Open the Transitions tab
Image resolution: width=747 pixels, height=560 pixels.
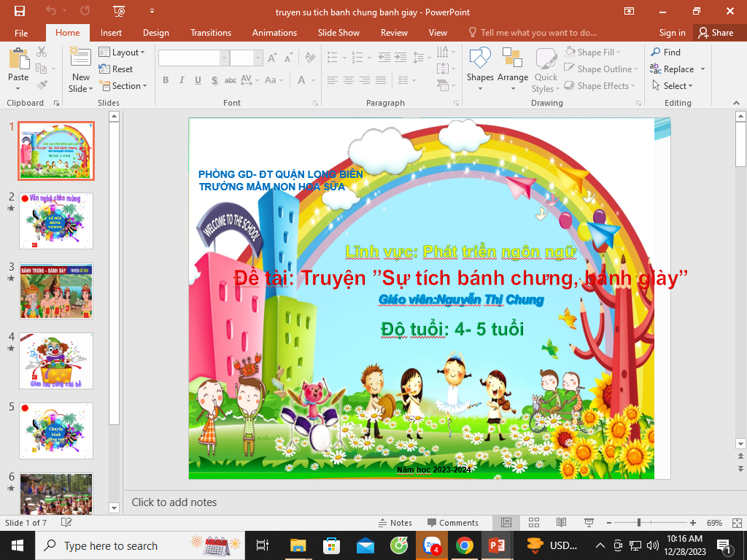coord(210,33)
